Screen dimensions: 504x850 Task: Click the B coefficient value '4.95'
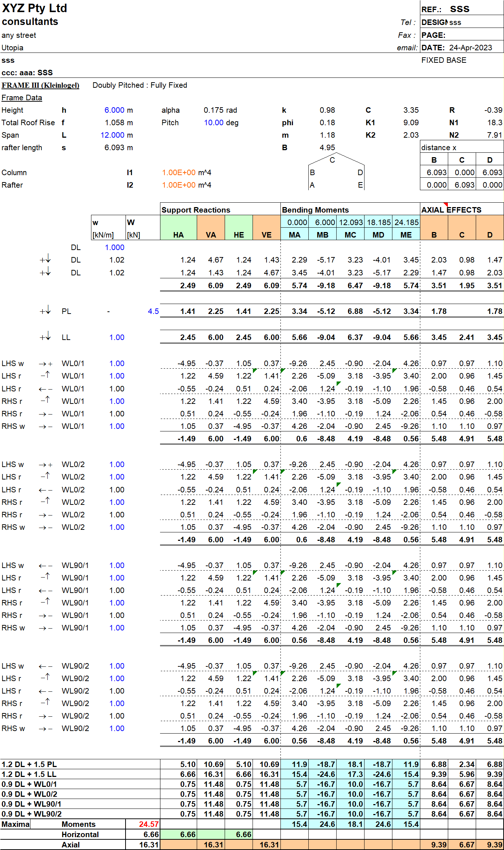tap(327, 148)
